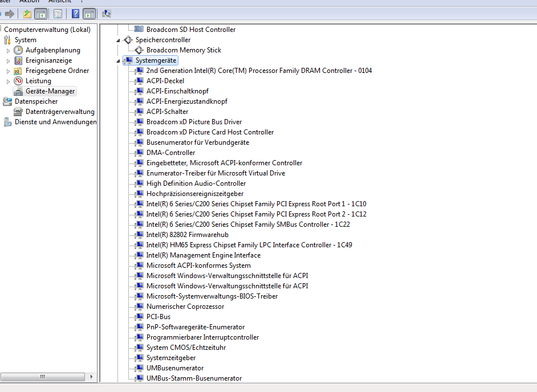Open help with the blue question mark

pos(75,14)
